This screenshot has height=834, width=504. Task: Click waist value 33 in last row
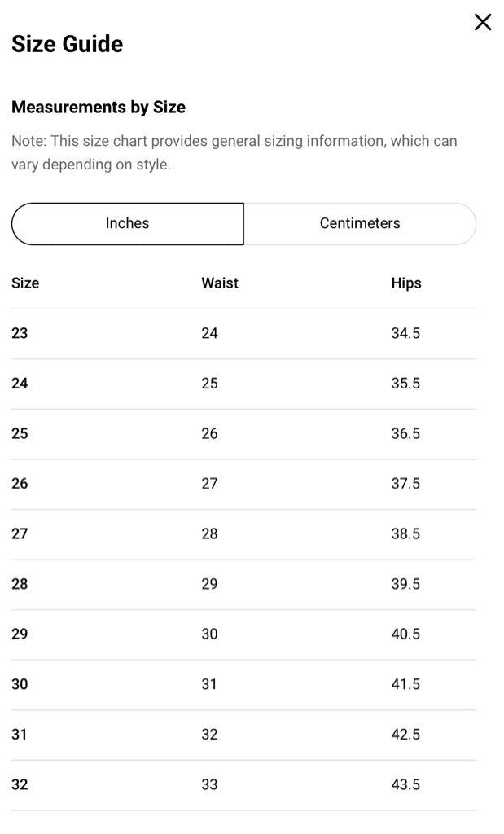click(209, 784)
